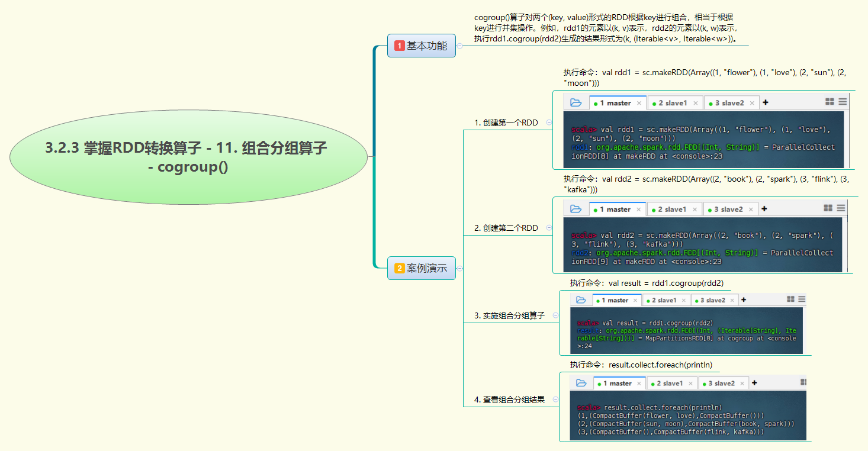Collapse the 4. 查看组合分组结果 subtopic

point(555,400)
